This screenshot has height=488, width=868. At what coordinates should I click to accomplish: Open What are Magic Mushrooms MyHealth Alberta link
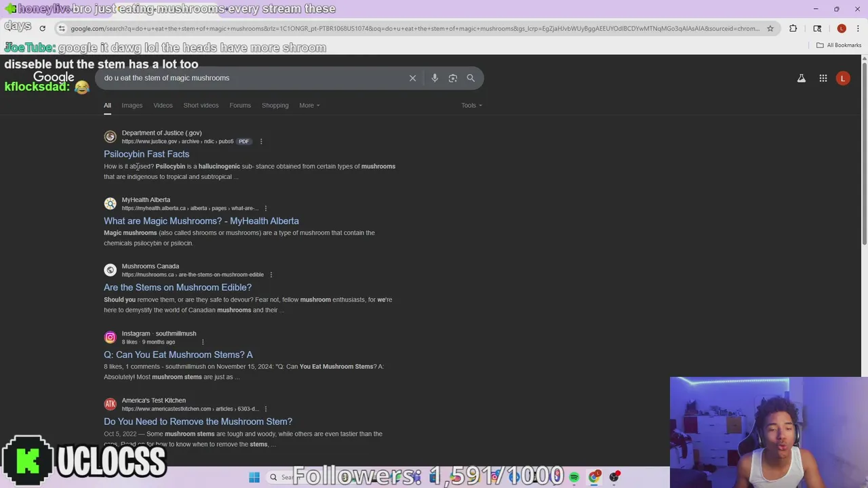click(x=201, y=221)
